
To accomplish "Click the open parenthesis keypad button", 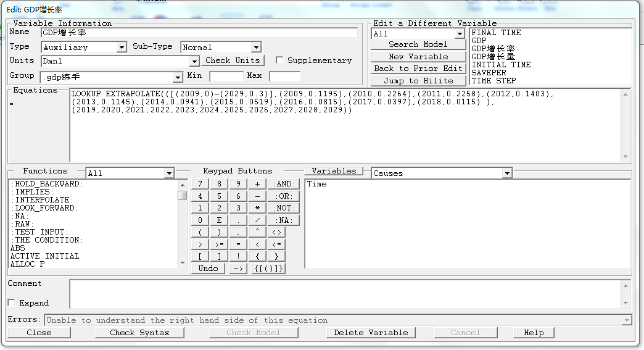I will [x=200, y=233].
